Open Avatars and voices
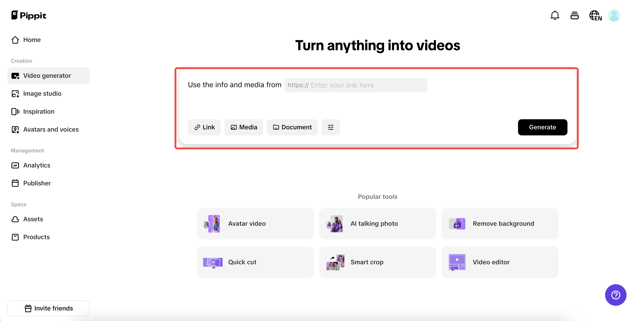The width and height of the screenshot is (644, 321). 51,129
